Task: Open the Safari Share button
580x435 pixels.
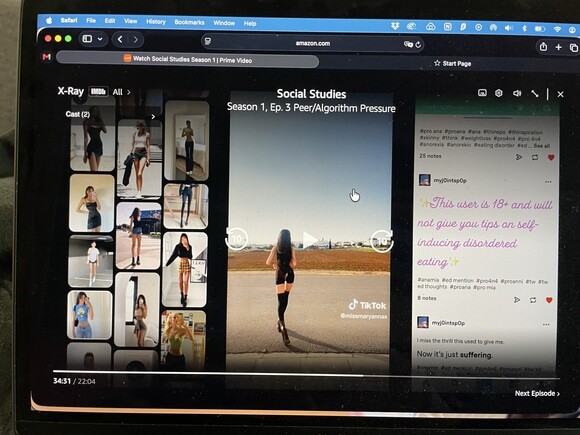Action: pyautogui.click(x=543, y=47)
